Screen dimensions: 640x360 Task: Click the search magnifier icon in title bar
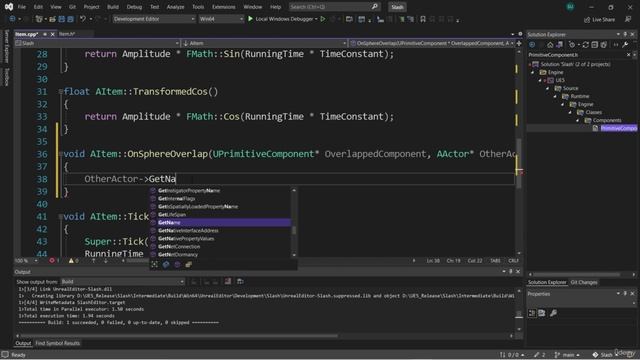coord(375,7)
